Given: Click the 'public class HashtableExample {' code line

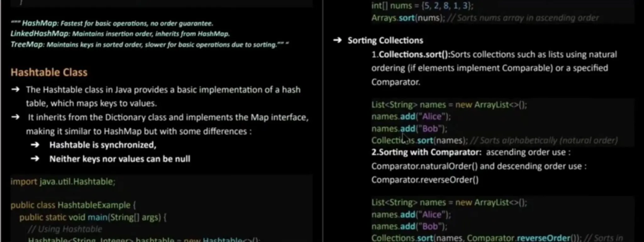Looking at the screenshot, I should (73, 205).
